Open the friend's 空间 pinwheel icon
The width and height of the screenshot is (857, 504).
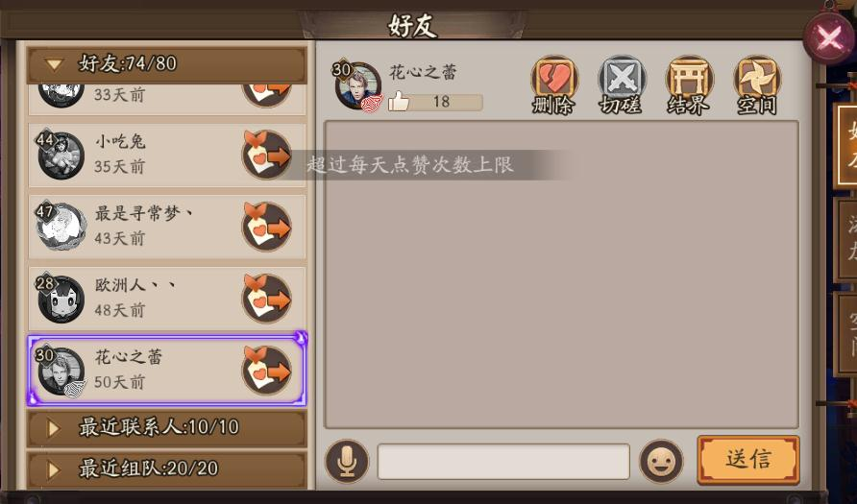(756, 84)
